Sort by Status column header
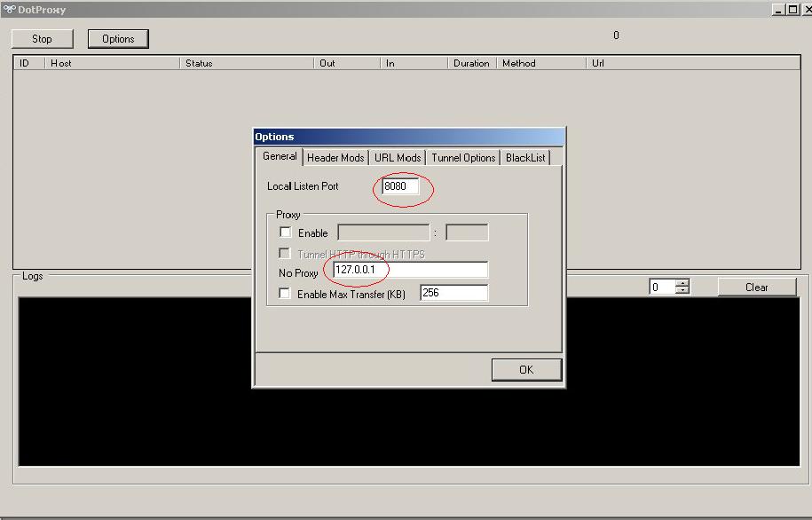812x520 pixels. point(247,63)
